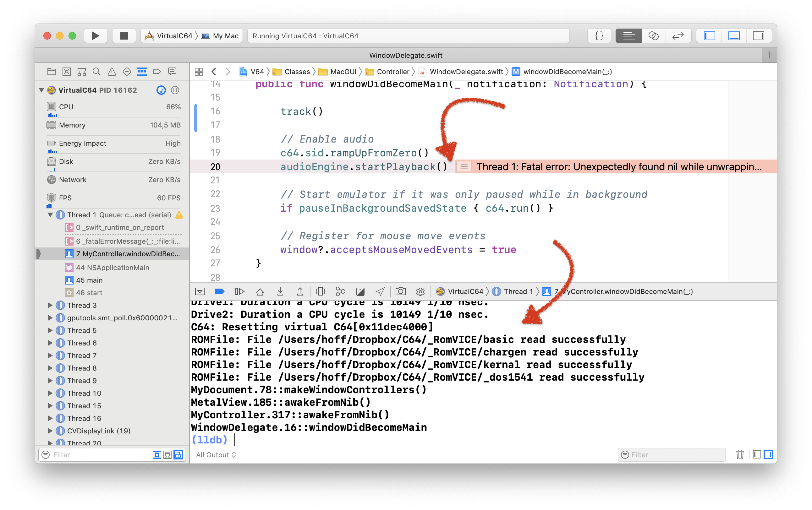
Task: Click the Classes breadcrumb folder
Action: [291, 72]
